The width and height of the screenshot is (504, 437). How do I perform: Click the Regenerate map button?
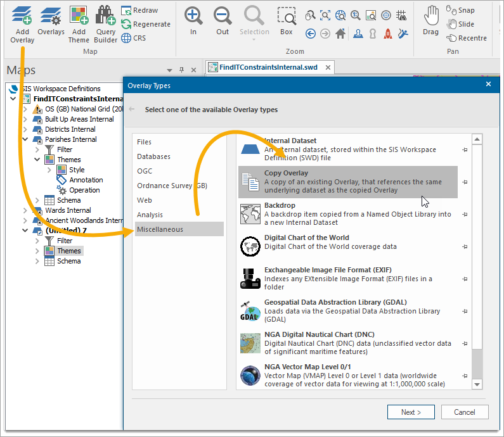point(146,24)
